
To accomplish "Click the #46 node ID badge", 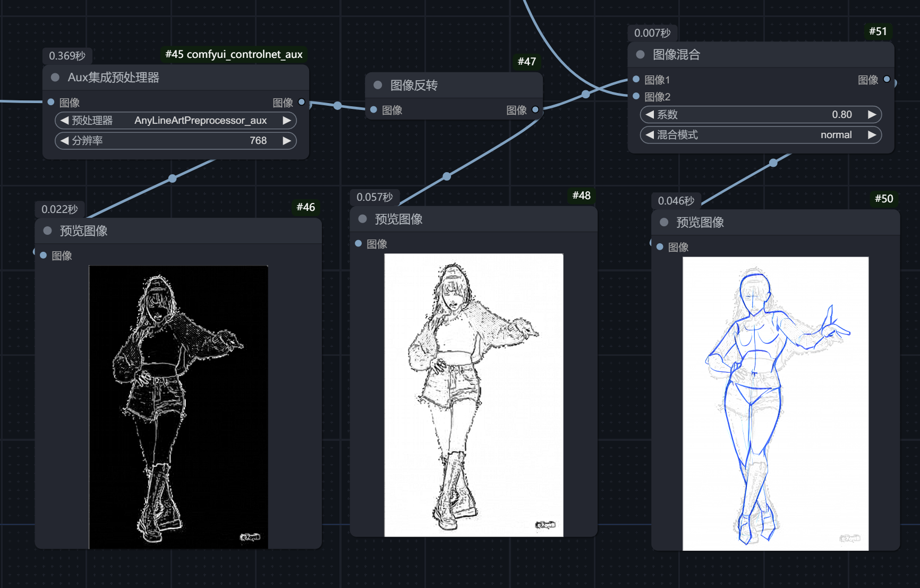I will [x=305, y=207].
